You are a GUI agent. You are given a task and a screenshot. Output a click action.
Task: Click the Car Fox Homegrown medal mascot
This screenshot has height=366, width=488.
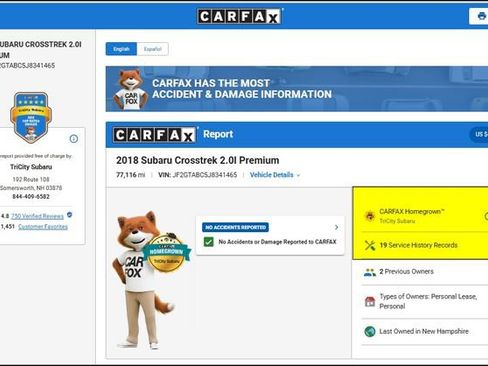coord(167,252)
